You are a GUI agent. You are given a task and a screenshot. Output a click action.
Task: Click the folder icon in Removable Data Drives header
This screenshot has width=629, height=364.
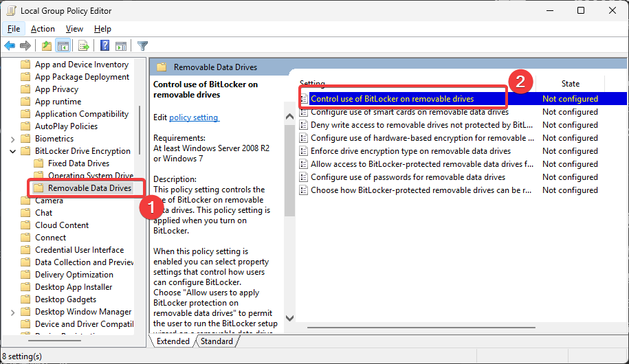point(162,67)
